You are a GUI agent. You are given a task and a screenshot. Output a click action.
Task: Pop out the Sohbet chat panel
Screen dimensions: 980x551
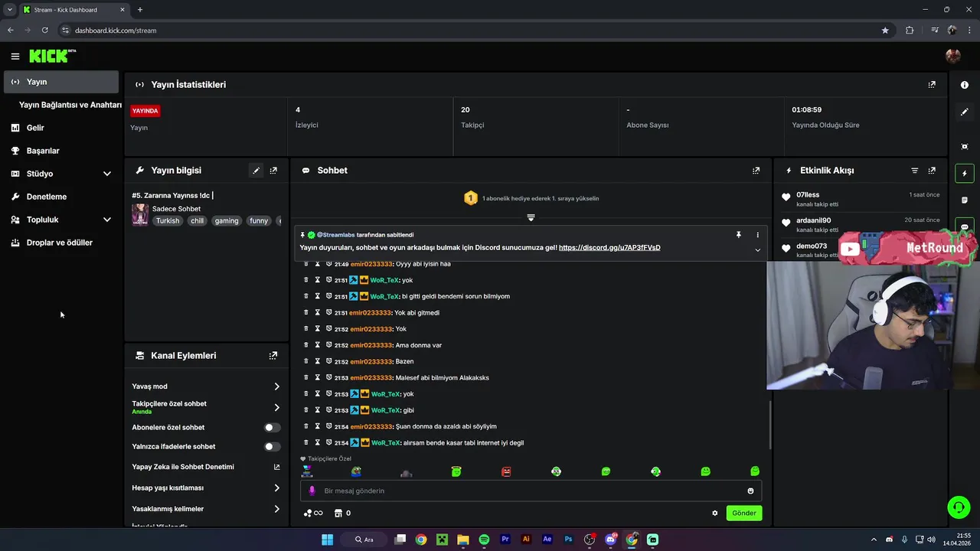click(756, 171)
